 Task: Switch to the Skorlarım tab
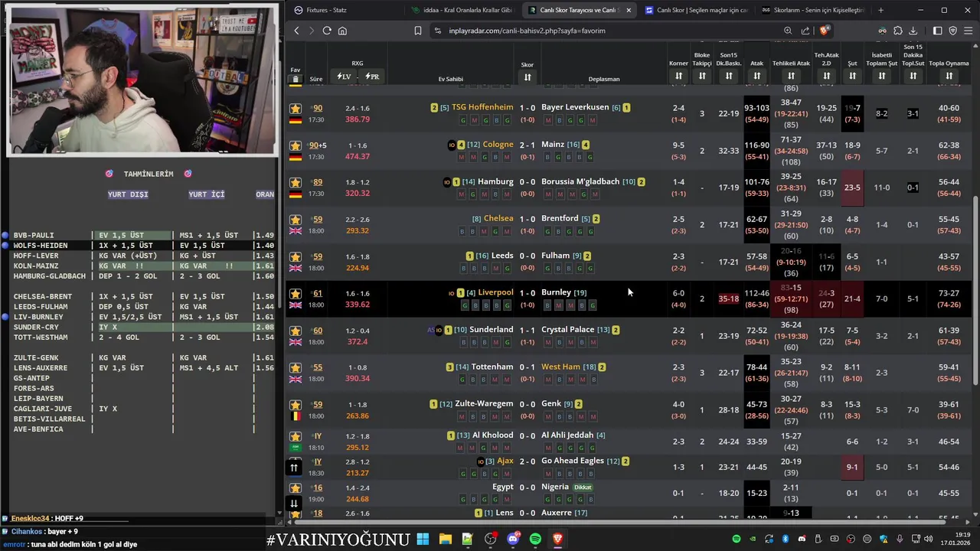point(812,10)
